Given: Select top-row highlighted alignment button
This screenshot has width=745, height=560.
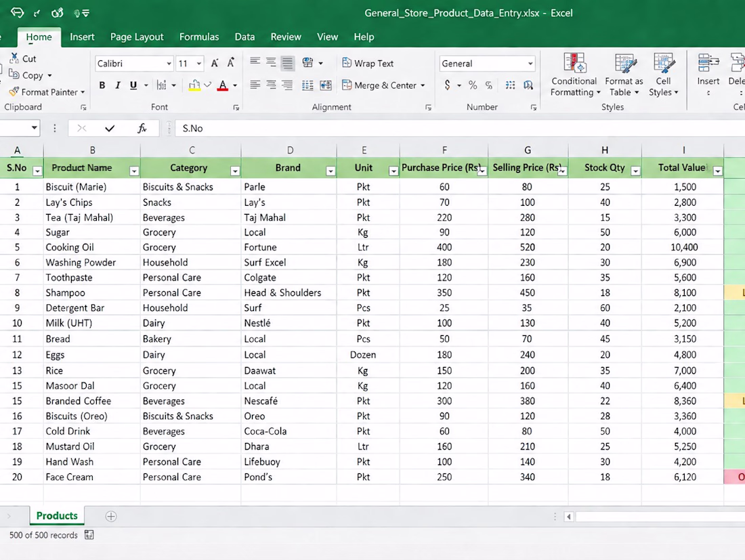Looking at the screenshot, I should [x=287, y=63].
